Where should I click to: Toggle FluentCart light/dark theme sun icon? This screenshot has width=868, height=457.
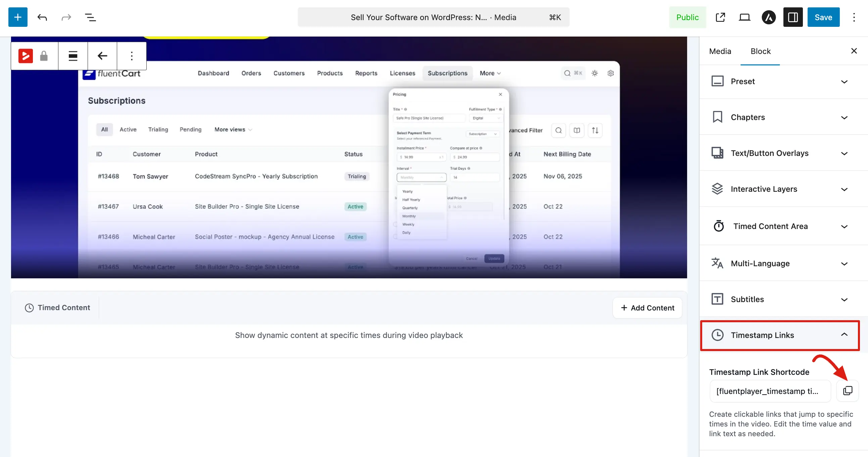point(595,73)
